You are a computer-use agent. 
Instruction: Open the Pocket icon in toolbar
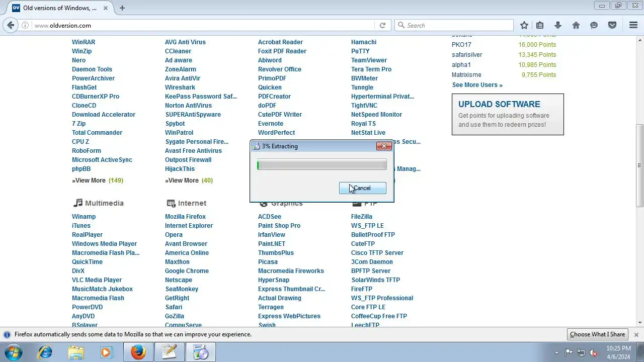pos(612,25)
